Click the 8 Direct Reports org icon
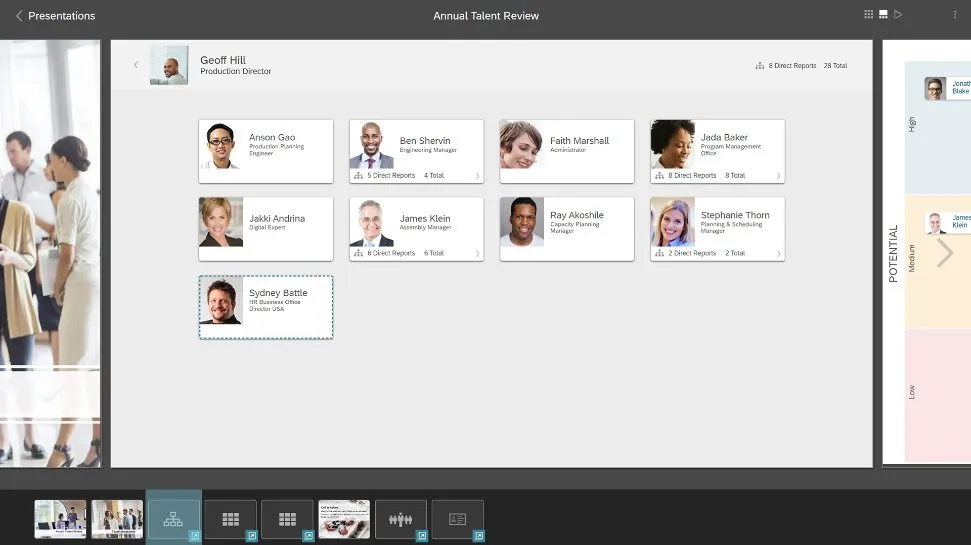This screenshot has width=971, height=545. 760,66
